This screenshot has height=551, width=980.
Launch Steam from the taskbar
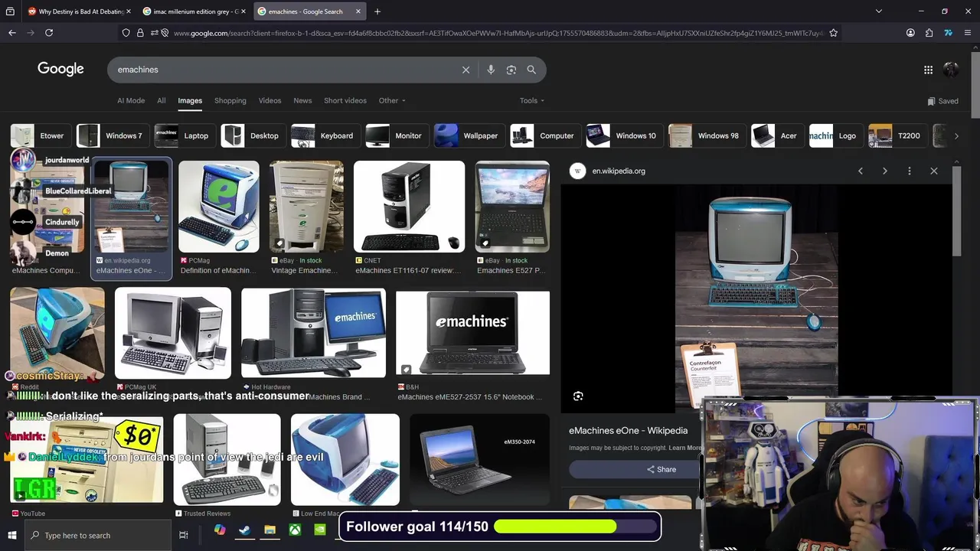point(244,530)
